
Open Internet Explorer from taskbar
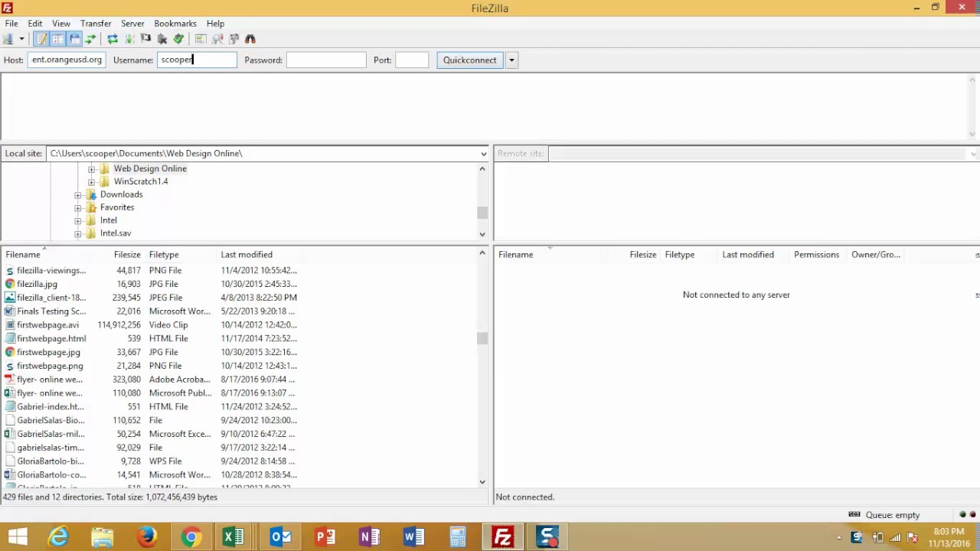[58, 537]
